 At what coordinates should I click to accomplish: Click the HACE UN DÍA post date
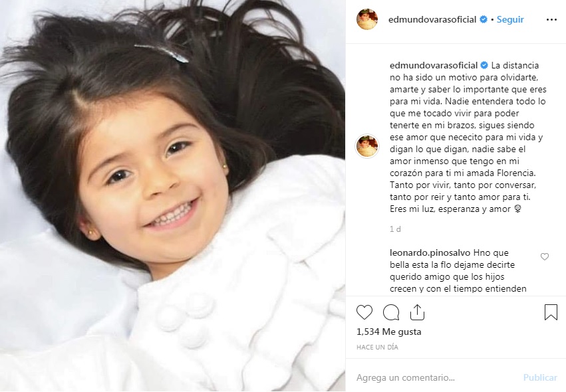pyautogui.click(x=377, y=347)
